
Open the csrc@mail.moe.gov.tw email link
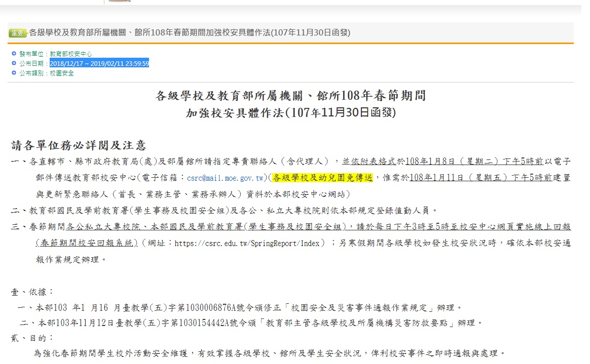tap(226, 178)
